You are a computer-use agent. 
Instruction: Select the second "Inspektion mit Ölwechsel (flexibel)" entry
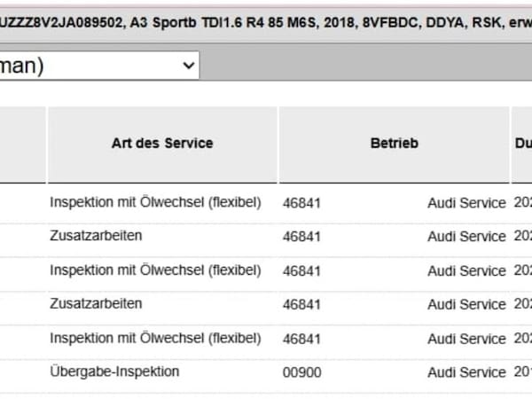155,270
